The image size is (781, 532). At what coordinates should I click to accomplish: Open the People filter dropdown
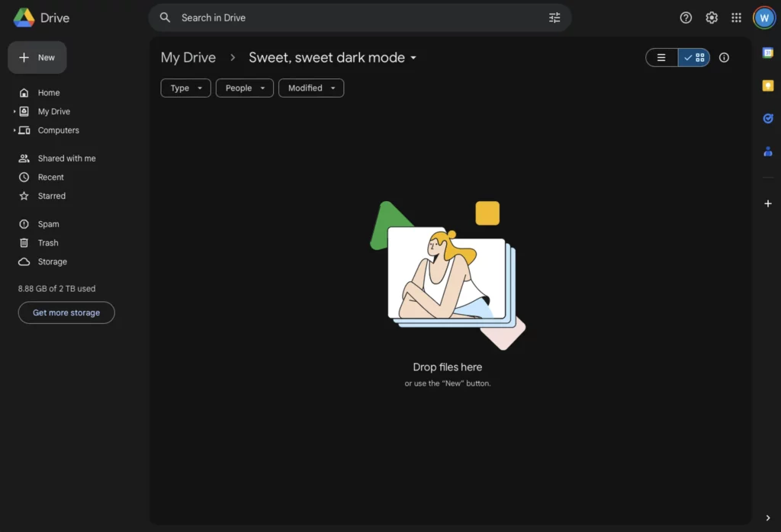pos(244,88)
